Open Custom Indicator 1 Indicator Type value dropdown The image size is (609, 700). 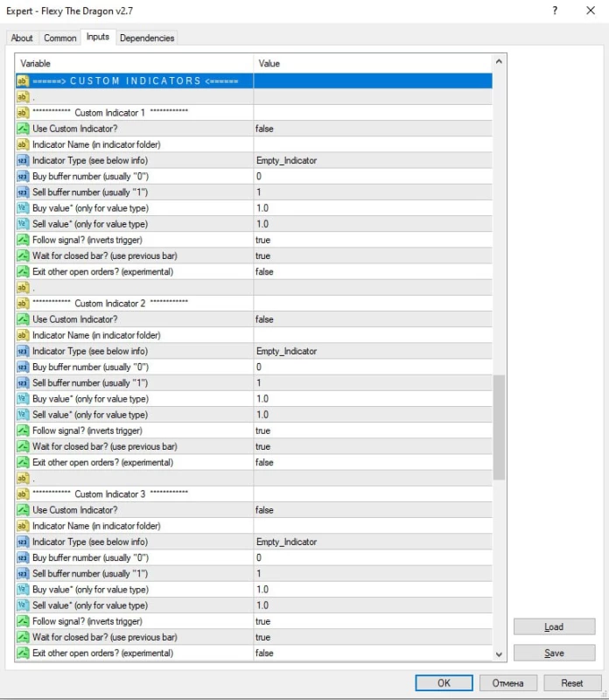point(372,161)
